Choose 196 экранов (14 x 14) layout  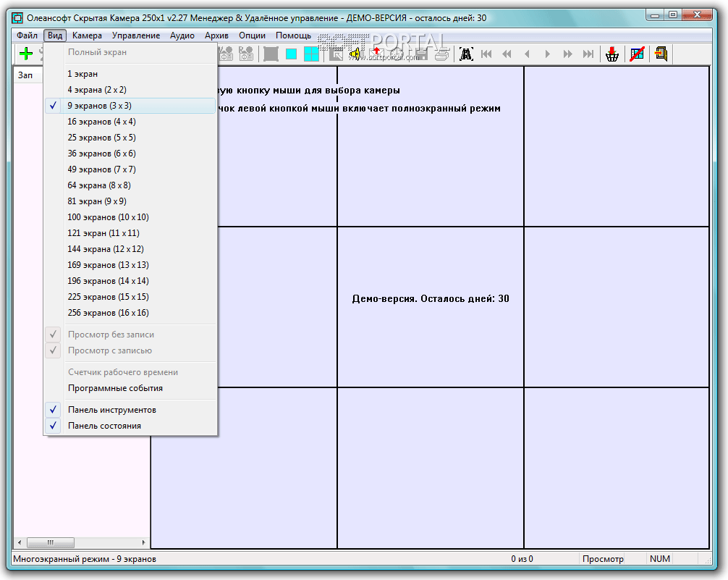pyautogui.click(x=130, y=281)
